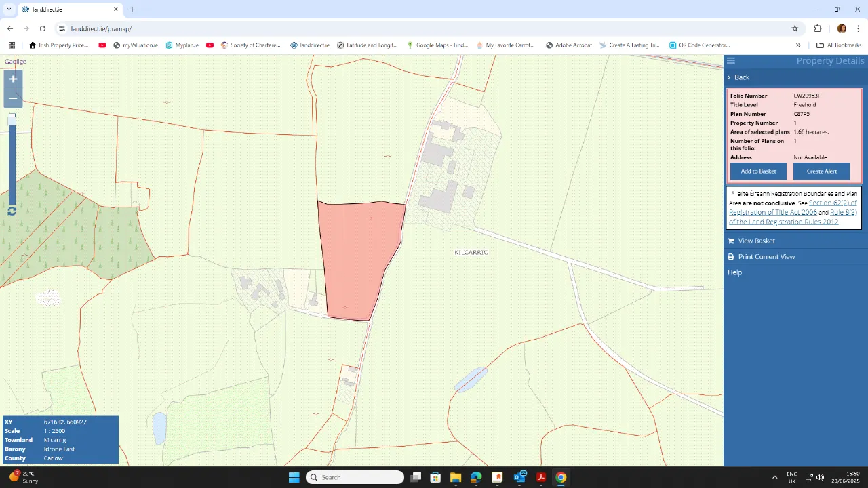Click the bookmark star in the address bar
This screenshot has width=868, height=488.
click(x=794, y=28)
